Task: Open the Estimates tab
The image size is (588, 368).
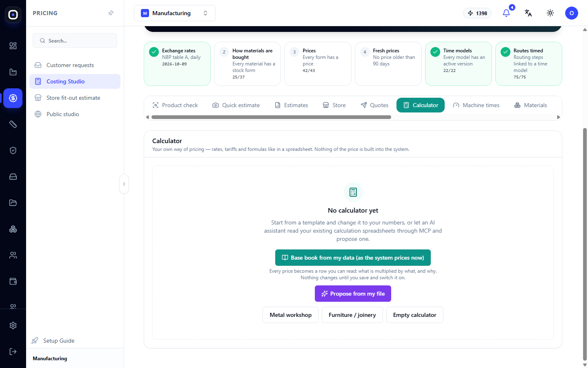Action: tap(292, 105)
